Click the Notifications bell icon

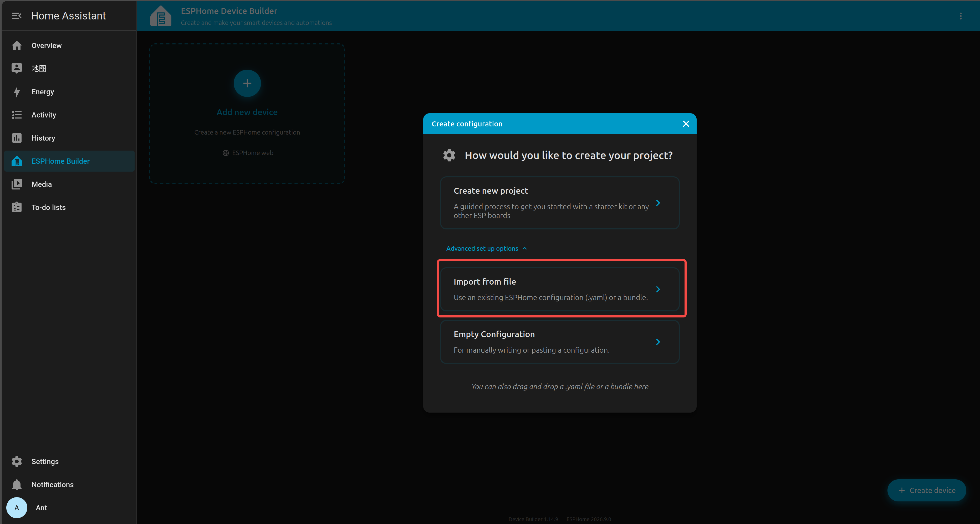click(x=17, y=485)
